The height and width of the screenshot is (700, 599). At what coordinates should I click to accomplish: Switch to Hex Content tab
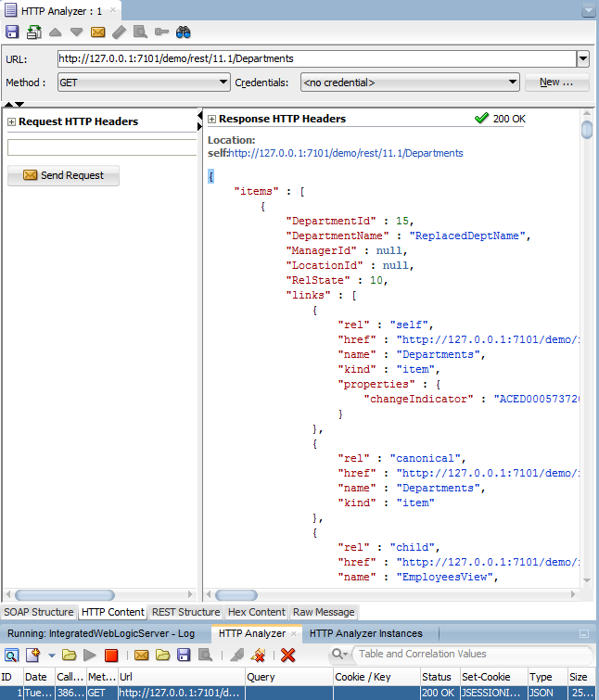click(x=257, y=612)
